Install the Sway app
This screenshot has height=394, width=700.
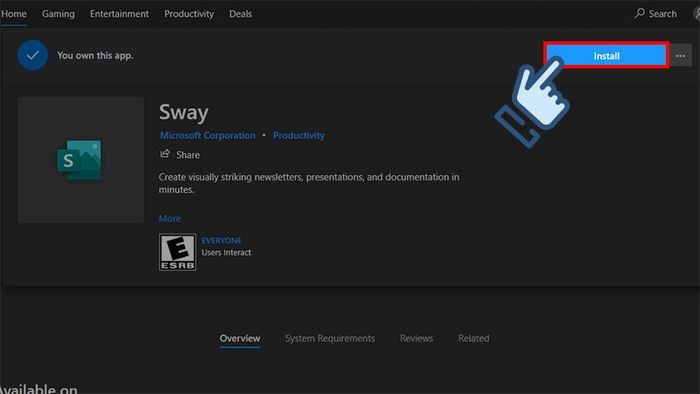(x=606, y=56)
